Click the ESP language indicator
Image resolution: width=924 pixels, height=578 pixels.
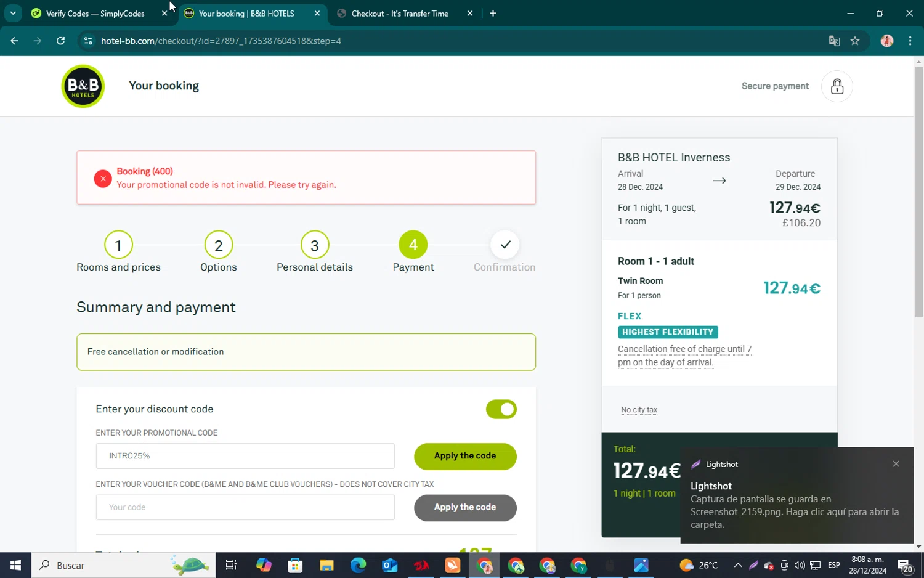834,565
